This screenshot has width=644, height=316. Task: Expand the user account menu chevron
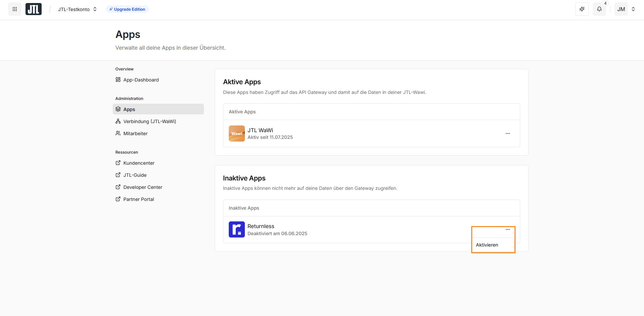pos(633,9)
